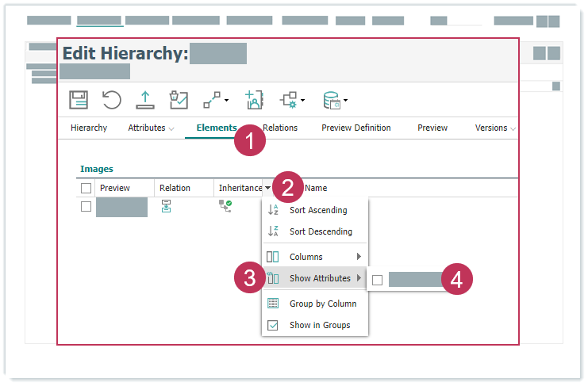The height and width of the screenshot is (386, 588).
Task: Open the Hierarchy tab
Action: pos(89,128)
